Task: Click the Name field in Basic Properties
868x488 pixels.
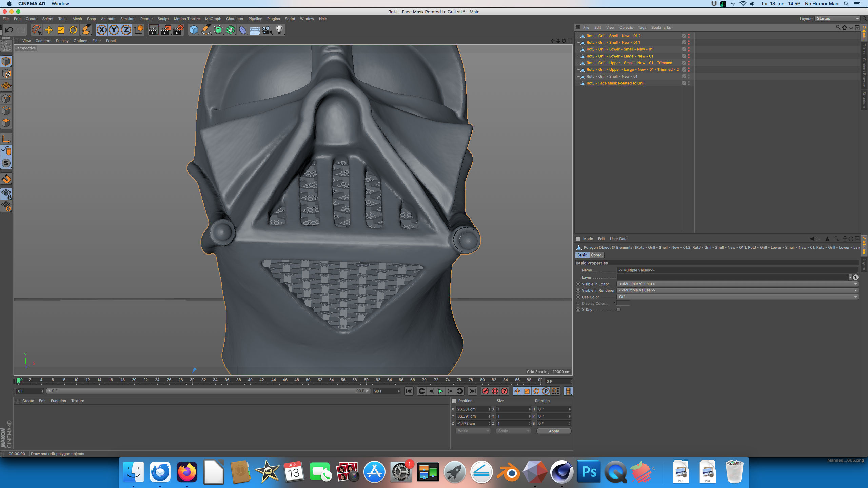Action: pyautogui.click(x=737, y=270)
